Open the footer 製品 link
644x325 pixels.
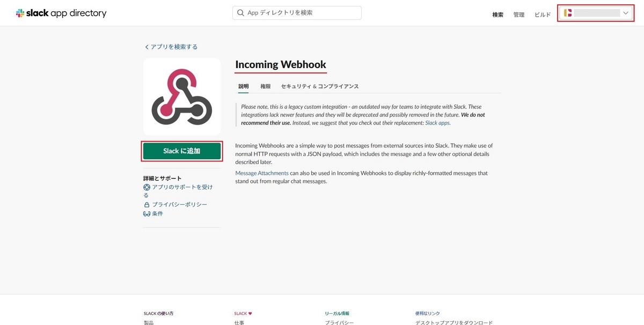[149, 322]
